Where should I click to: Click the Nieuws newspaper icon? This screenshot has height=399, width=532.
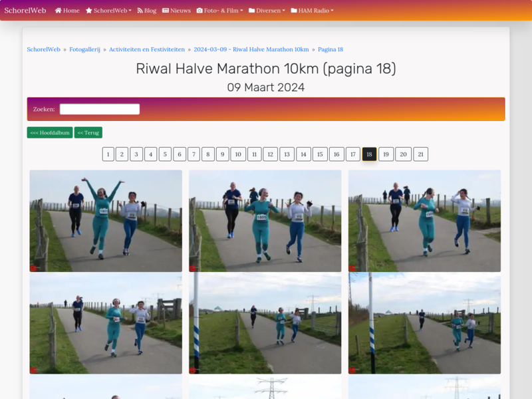pos(166,11)
